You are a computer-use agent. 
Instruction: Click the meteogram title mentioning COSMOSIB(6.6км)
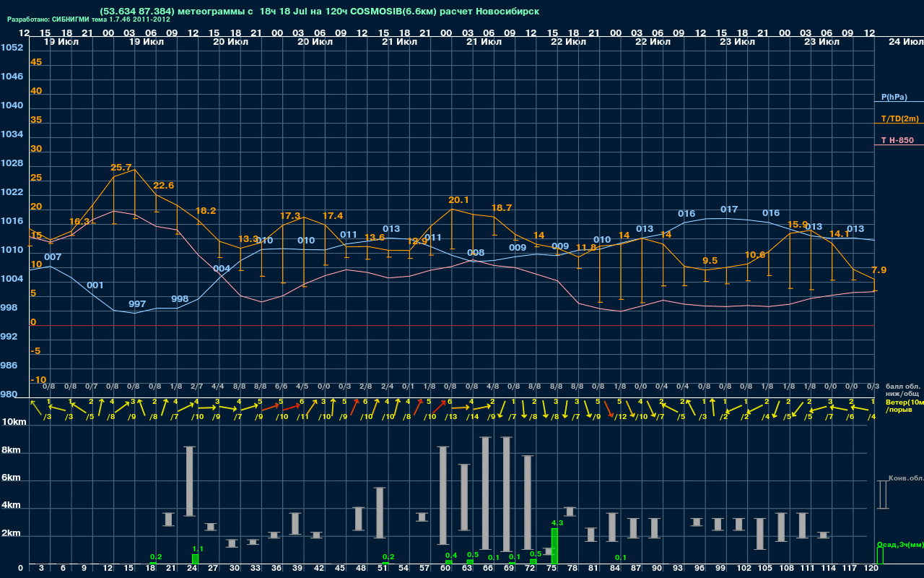(319, 12)
